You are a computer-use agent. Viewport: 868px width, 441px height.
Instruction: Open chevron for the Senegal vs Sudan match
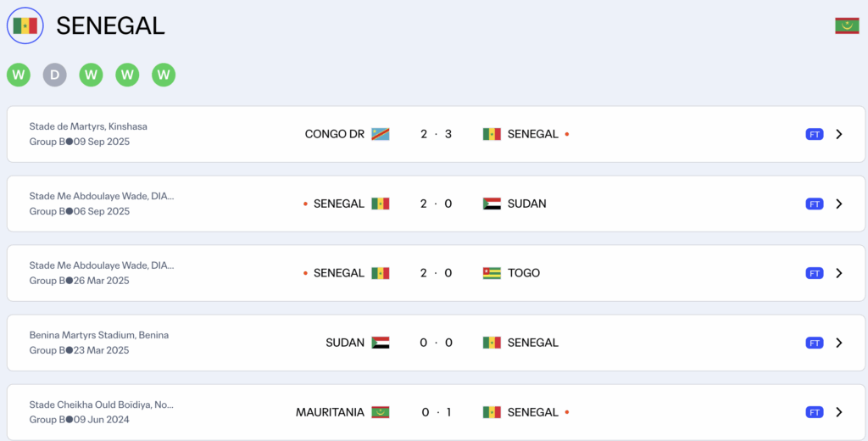tap(838, 204)
